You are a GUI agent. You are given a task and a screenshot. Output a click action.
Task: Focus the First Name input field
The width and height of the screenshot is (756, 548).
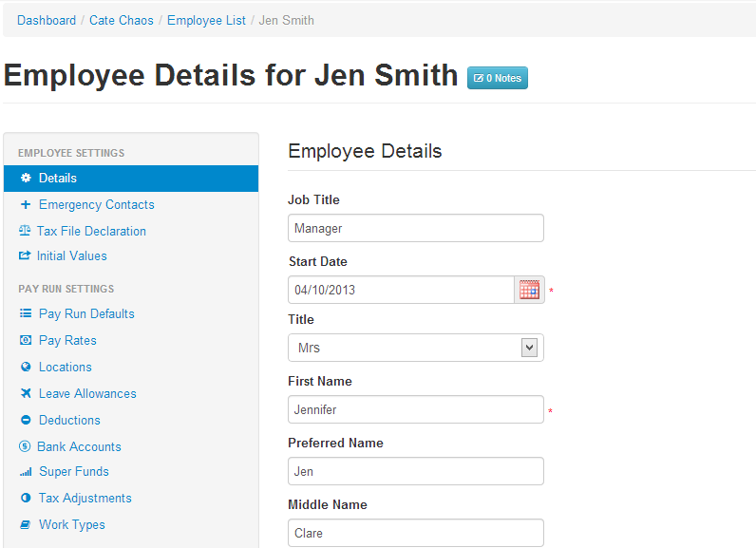point(415,409)
